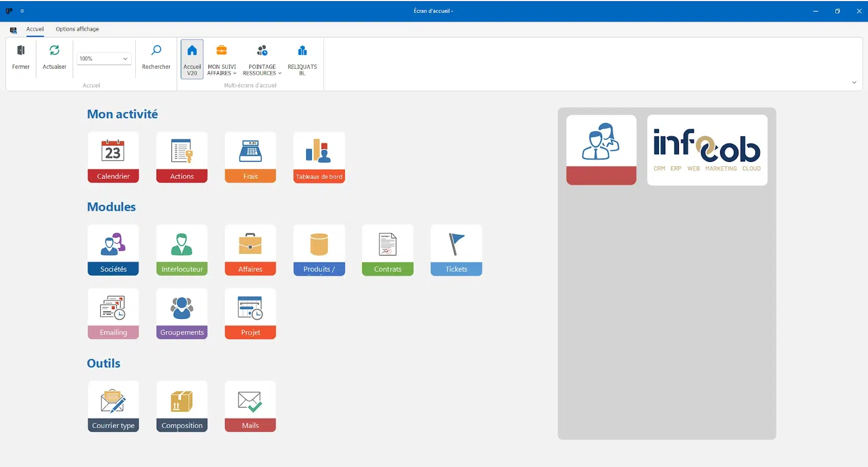Open Tableaux de bord dashboards
The image size is (868, 467).
point(319,157)
